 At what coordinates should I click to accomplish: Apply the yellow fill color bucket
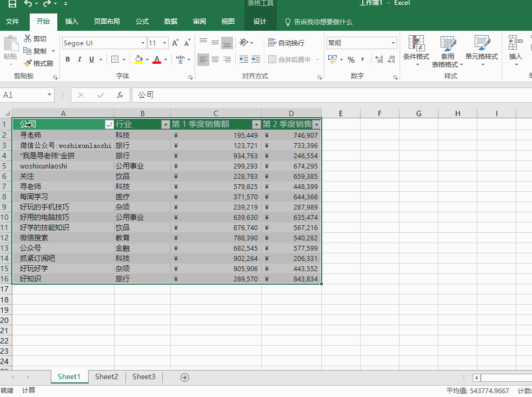pos(138,59)
